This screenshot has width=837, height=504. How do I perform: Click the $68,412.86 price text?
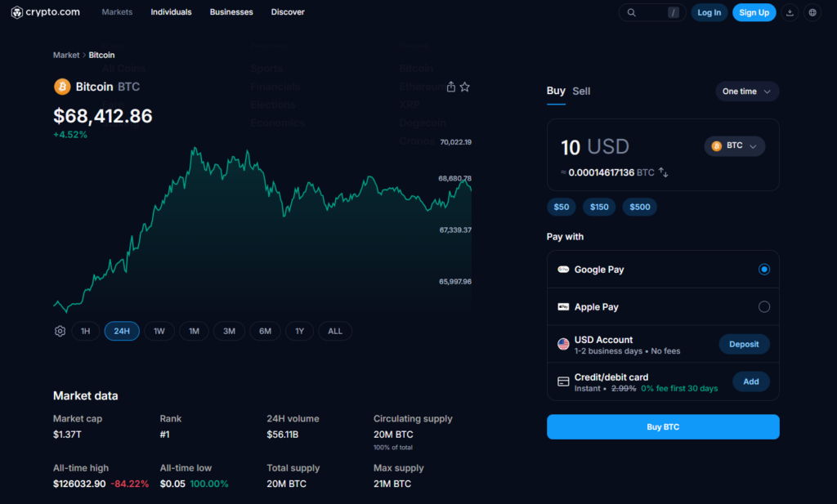(102, 116)
